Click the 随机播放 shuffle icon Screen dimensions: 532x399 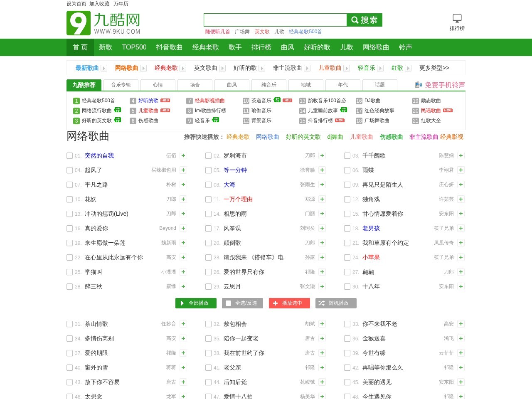coord(322,303)
